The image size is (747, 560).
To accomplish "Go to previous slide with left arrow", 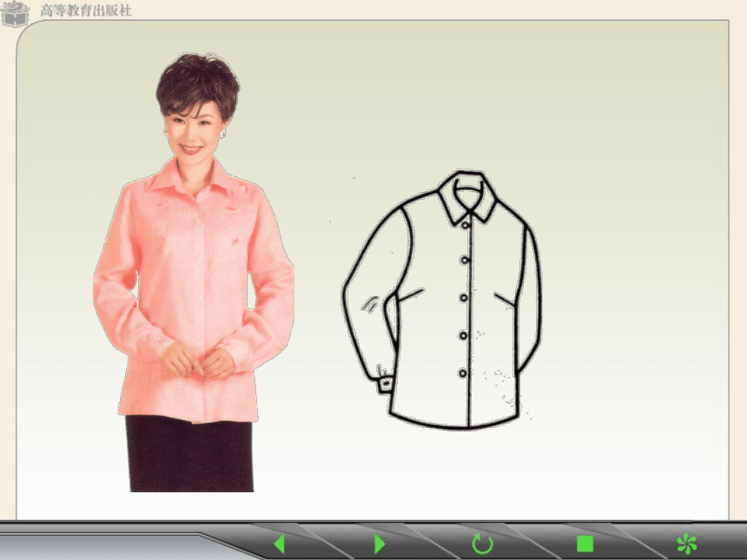I will click(279, 544).
